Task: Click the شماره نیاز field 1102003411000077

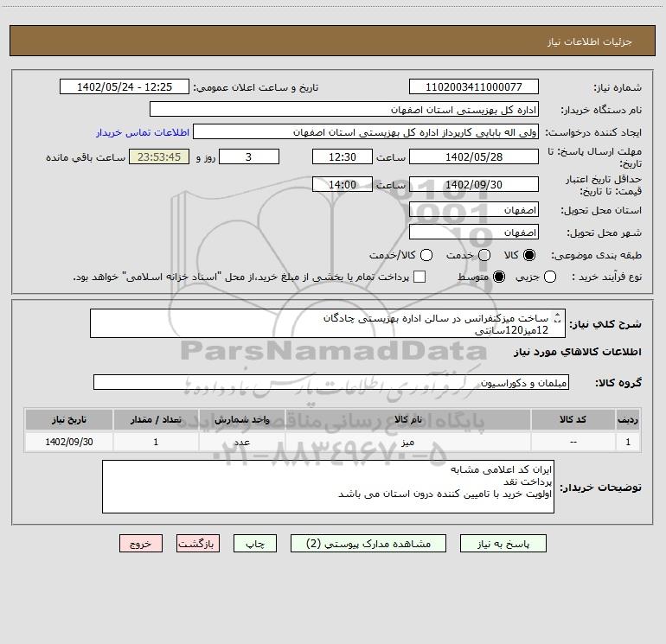Action: 474,86
